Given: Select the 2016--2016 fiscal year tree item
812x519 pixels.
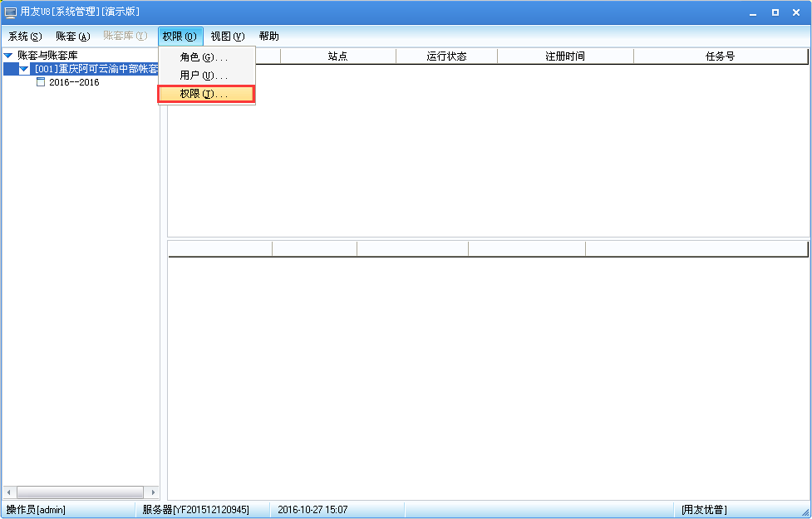Looking at the screenshot, I should tap(71, 81).
